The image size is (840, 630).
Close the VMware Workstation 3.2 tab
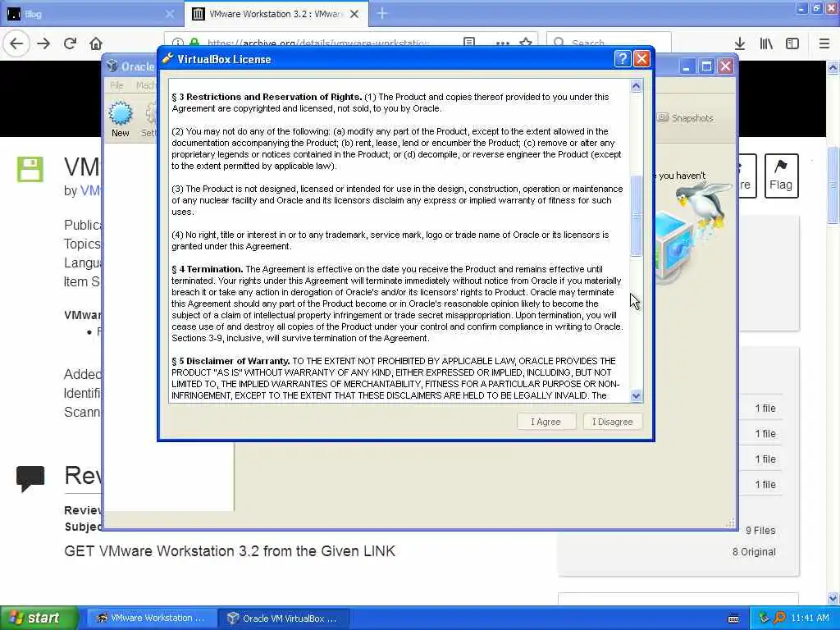[x=354, y=14]
